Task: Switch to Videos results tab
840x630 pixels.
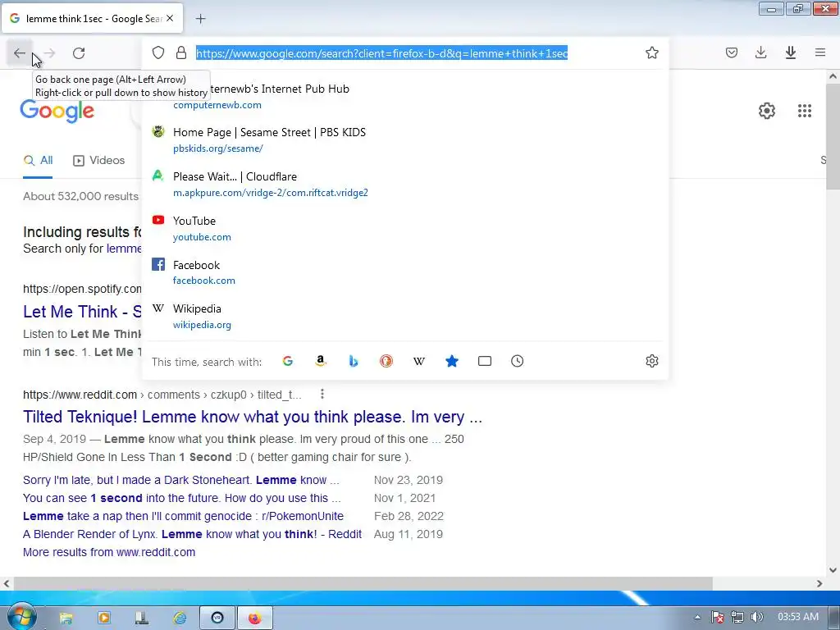Action: (99, 160)
